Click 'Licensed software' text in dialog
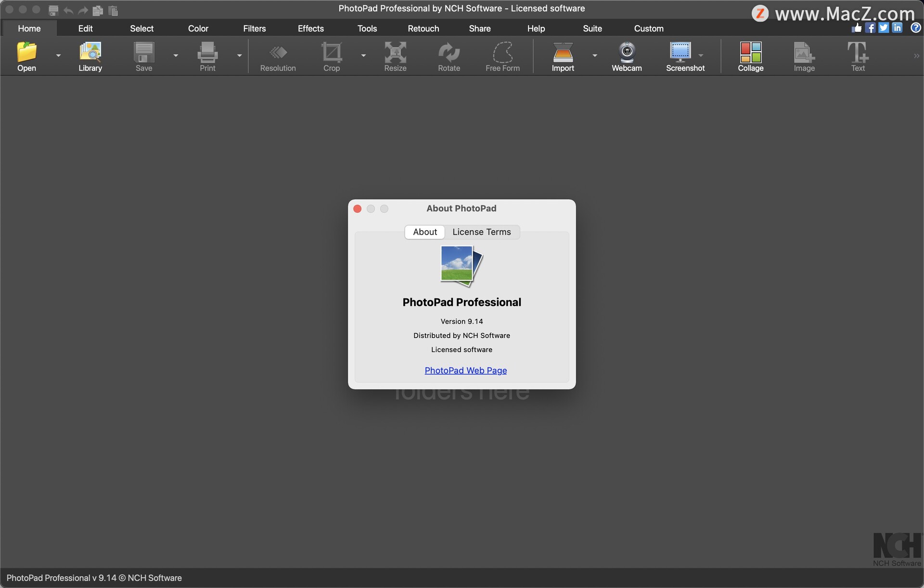 [x=462, y=350]
